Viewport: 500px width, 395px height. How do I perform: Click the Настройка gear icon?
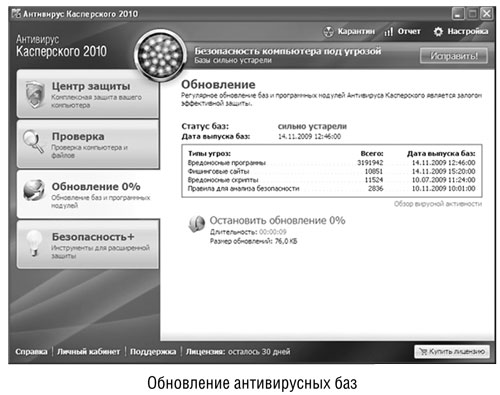(x=438, y=32)
